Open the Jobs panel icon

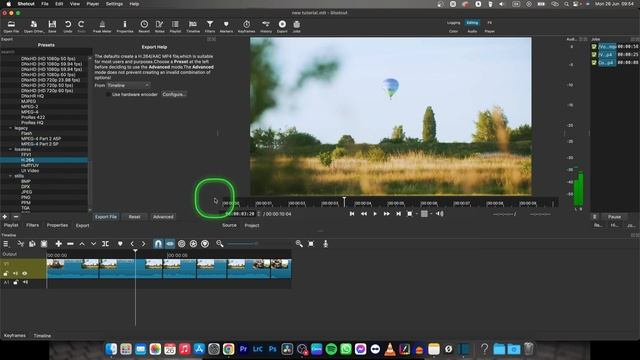[x=297, y=27]
